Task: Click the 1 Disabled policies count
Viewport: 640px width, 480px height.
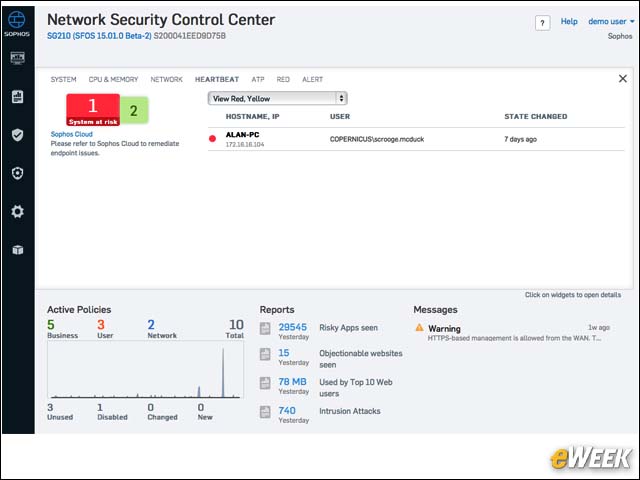Action: (x=100, y=407)
